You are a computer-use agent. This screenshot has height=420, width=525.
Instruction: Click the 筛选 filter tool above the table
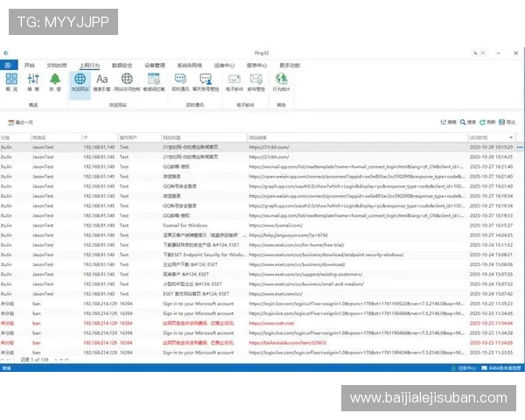448,122
